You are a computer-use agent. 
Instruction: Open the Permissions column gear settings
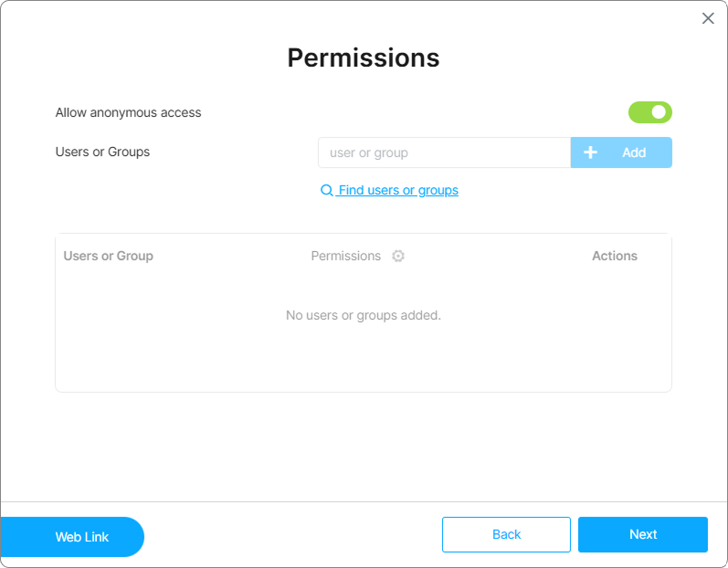tap(398, 257)
